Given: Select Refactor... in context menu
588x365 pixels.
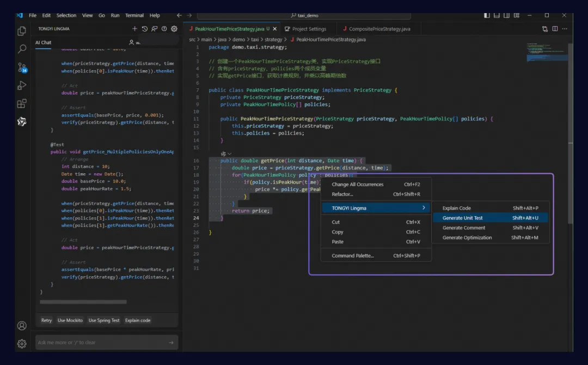Looking at the screenshot, I should [376, 194].
